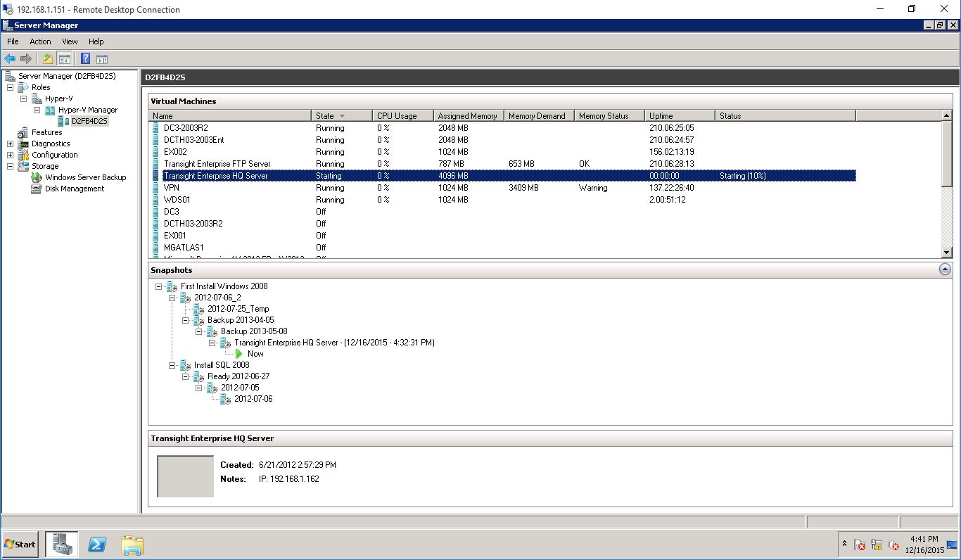
Task: Expand the Configuration node
Action: pyautogui.click(x=11, y=155)
